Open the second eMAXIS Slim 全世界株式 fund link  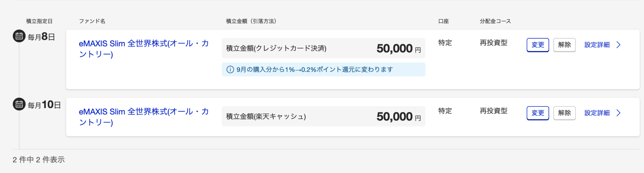[x=144, y=117]
